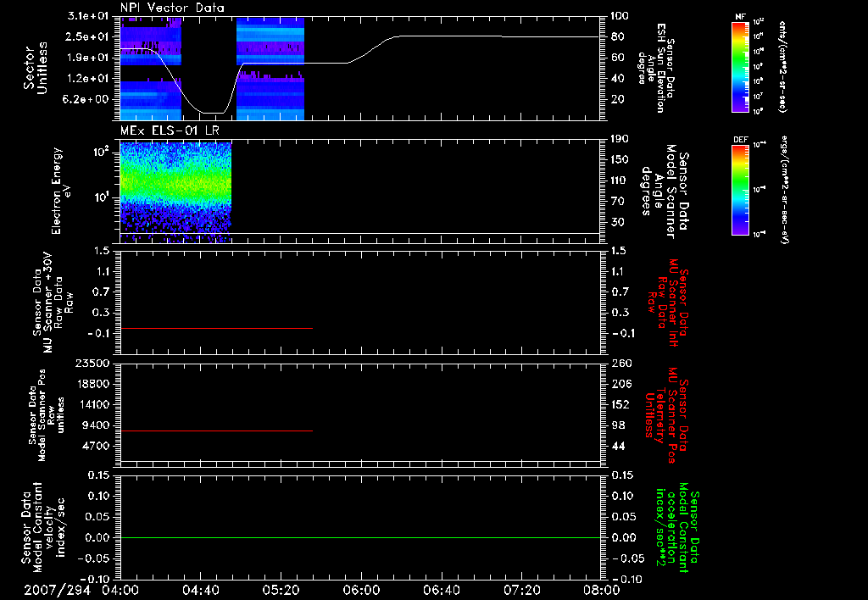Click the '190' scanner angle tick value
868x600 pixels.
[620, 139]
